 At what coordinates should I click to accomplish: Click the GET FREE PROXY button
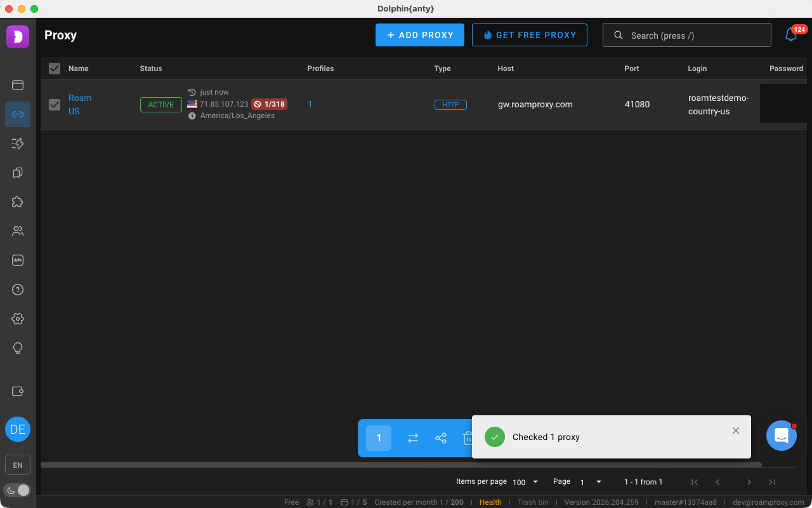click(x=530, y=35)
